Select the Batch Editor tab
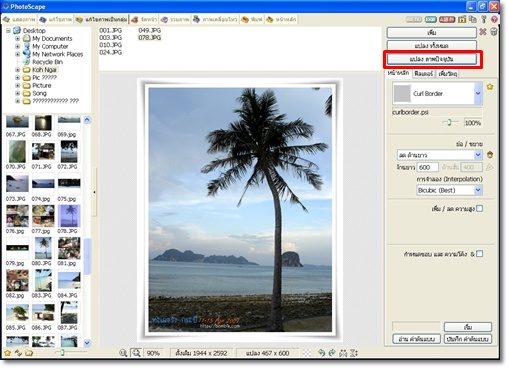The width and height of the screenshot is (508, 368). pos(101,20)
